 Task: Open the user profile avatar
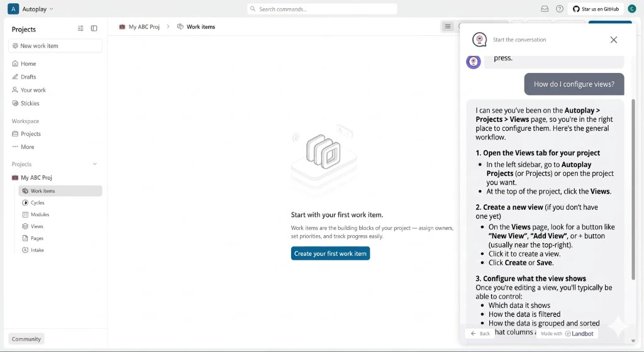tap(631, 9)
